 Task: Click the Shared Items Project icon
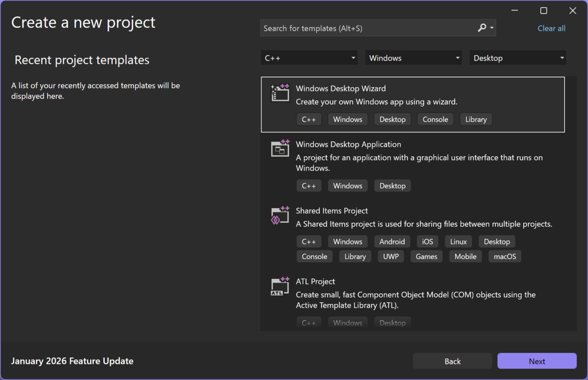tap(280, 215)
